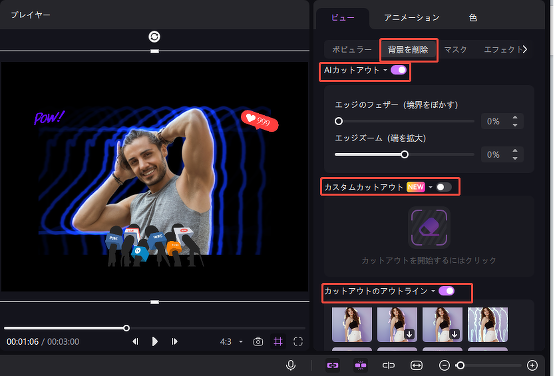Click the プレイヤー panel title
This screenshot has width=554, height=376.
pyautogui.click(x=30, y=15)
